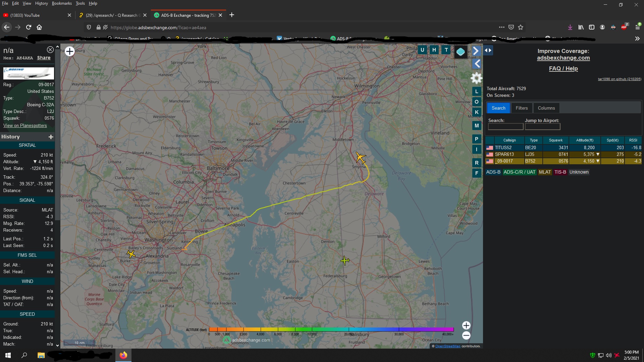Select _09-0017 row in aircraft table
Image resolution: width=644 pixels, height=362 pixels.
[x=563, y=161]
